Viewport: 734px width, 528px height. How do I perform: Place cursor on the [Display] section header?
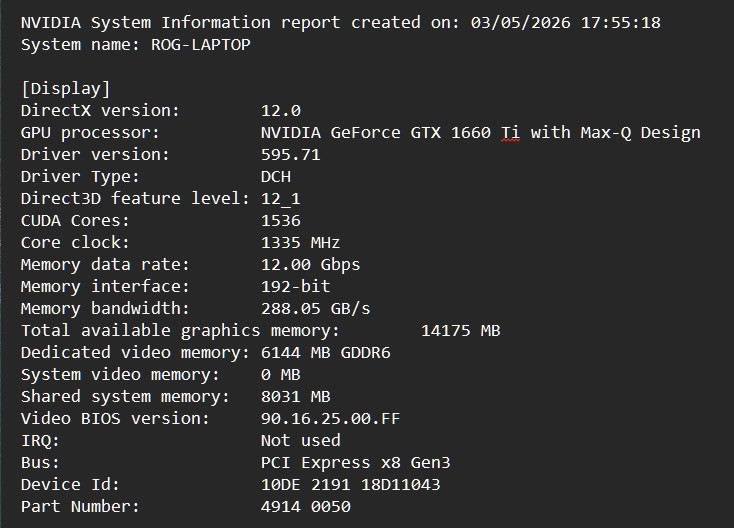pyautogui.click(x=66, y=88)
